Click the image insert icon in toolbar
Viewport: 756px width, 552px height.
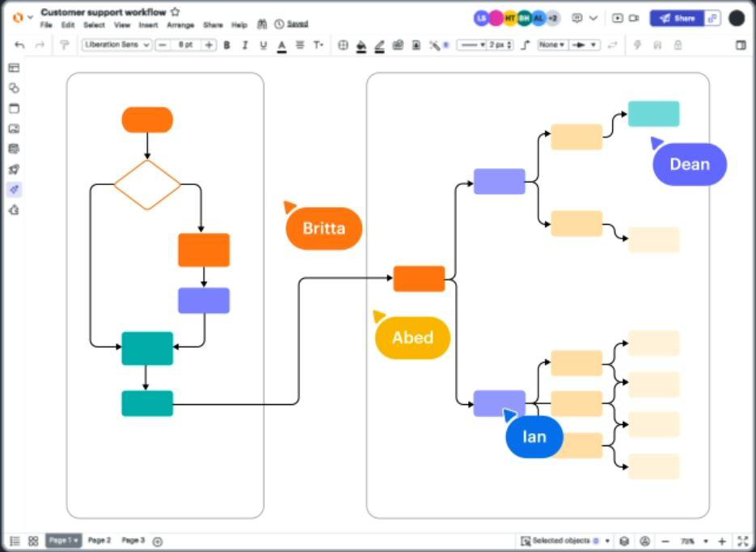[x=416, y=45]
